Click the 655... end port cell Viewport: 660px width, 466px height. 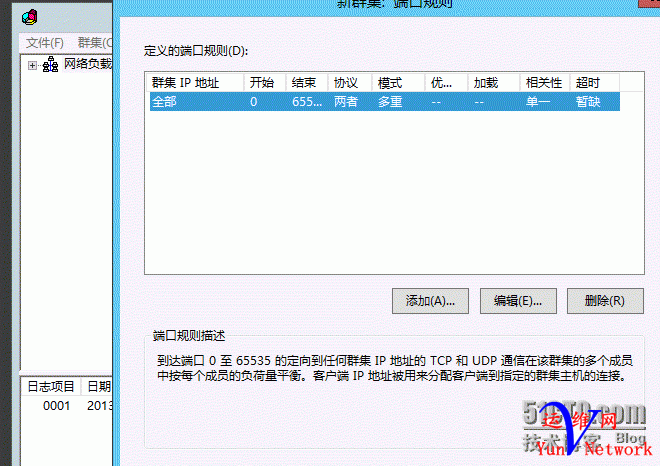point(307,102)
